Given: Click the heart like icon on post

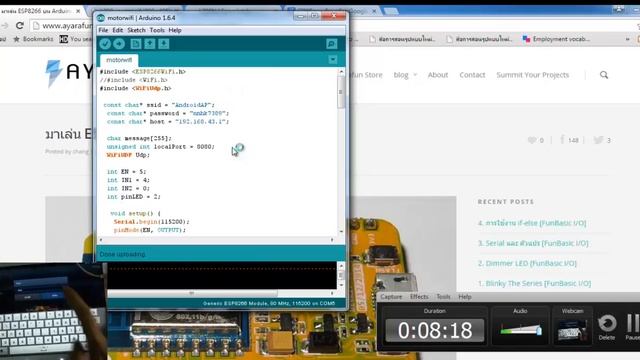Looking at the screenshot, I should 531,140.
